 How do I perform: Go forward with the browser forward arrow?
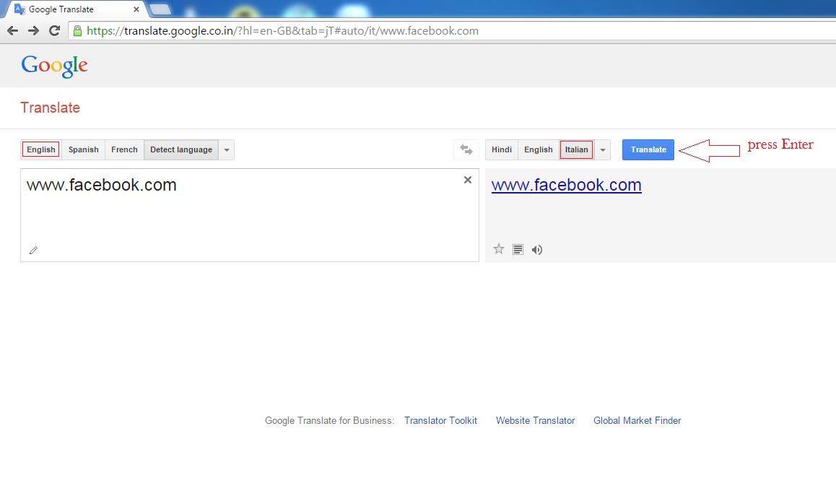click(x=34, y=31)
